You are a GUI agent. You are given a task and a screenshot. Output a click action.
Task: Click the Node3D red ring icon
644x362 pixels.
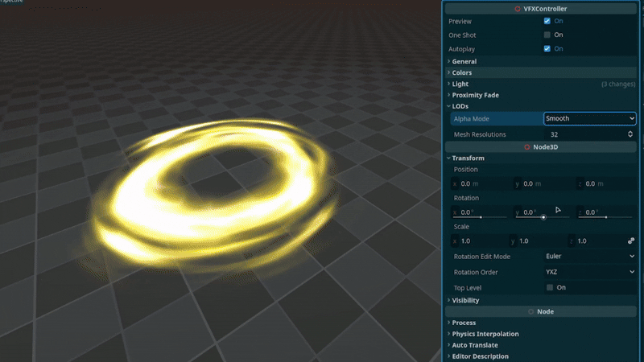click(x=527, y=147)
